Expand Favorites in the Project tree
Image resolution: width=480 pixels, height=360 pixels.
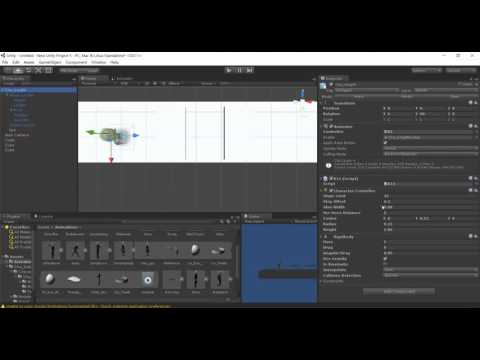point(3,227)
